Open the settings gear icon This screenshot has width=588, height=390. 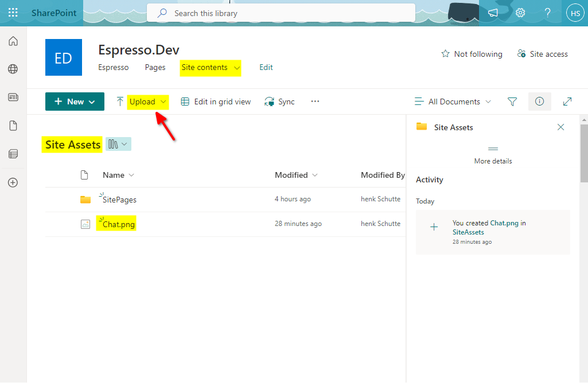coord(520,13)
